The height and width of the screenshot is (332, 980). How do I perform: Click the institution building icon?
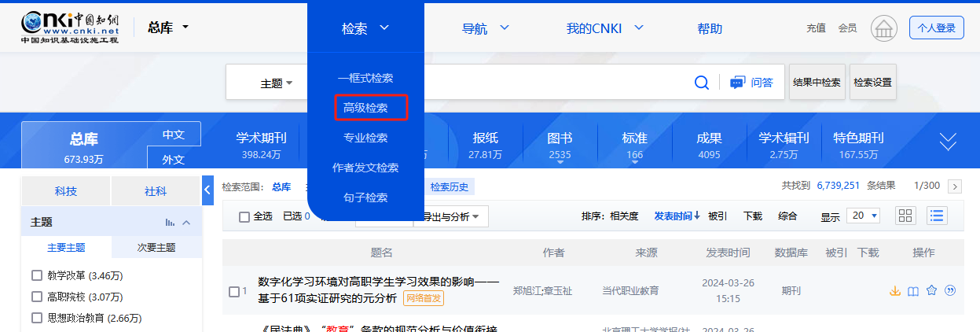(884, 29)
